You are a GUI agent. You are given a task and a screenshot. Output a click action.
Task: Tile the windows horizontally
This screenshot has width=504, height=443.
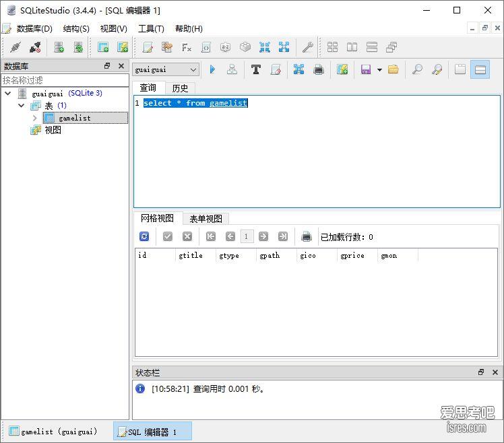352,47
